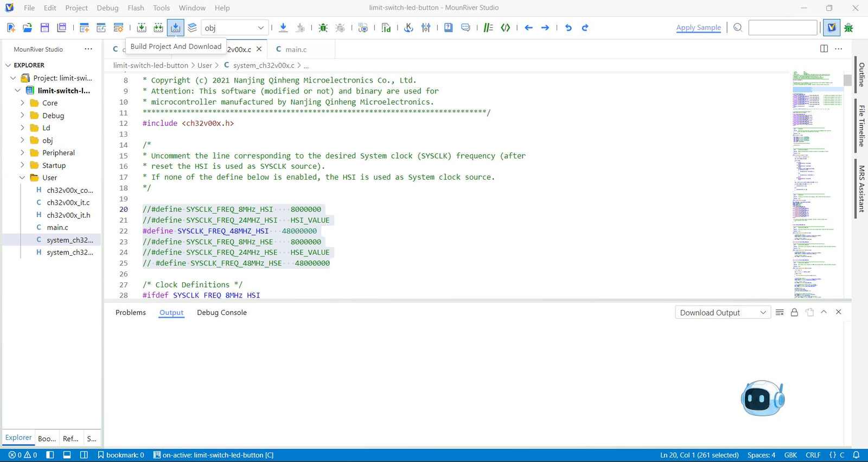Click the toolbar search input box
The height and width of the screenshot is (462, 868).
point(783,28)
